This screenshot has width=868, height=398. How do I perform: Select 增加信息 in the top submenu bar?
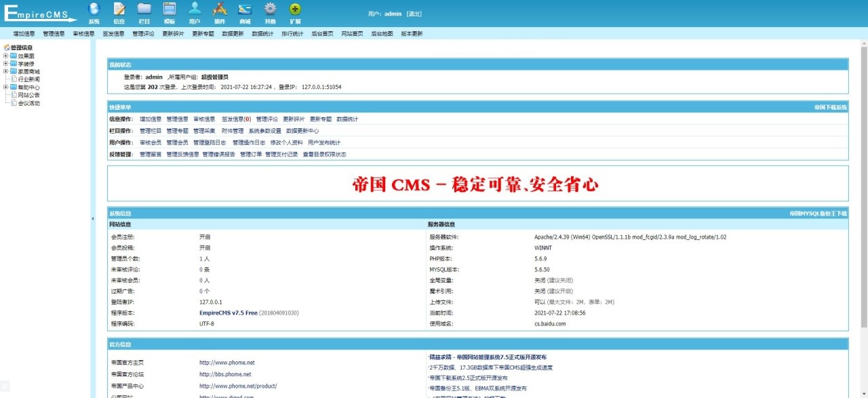24,33
